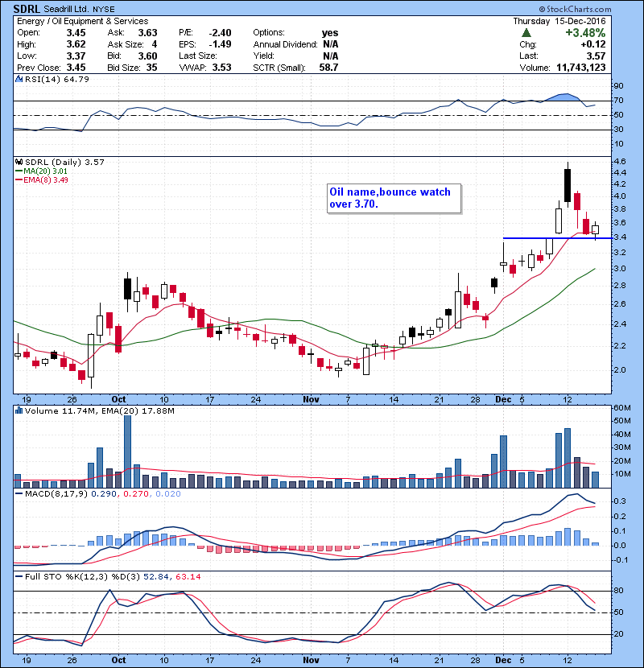Click the Volume 11.74M, EMA(20) 17.88M label
Screen dimensions: 644x668
coord(99,411)
